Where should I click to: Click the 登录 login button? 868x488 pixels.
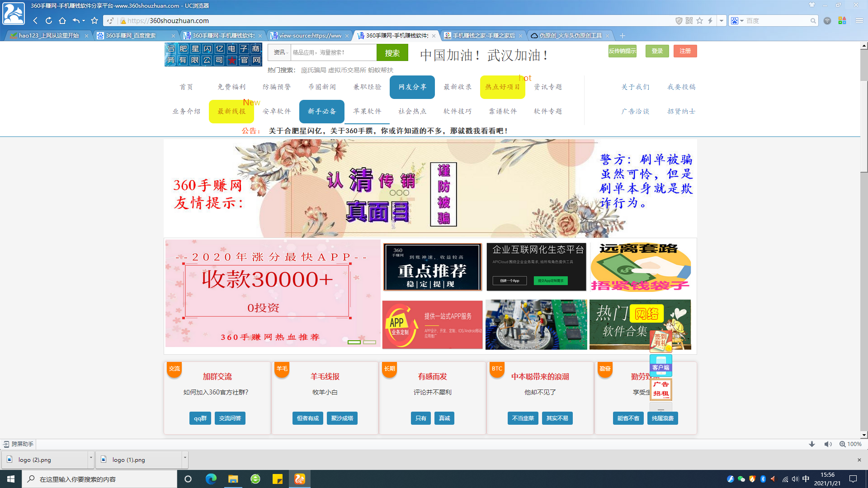coord(657,51)
